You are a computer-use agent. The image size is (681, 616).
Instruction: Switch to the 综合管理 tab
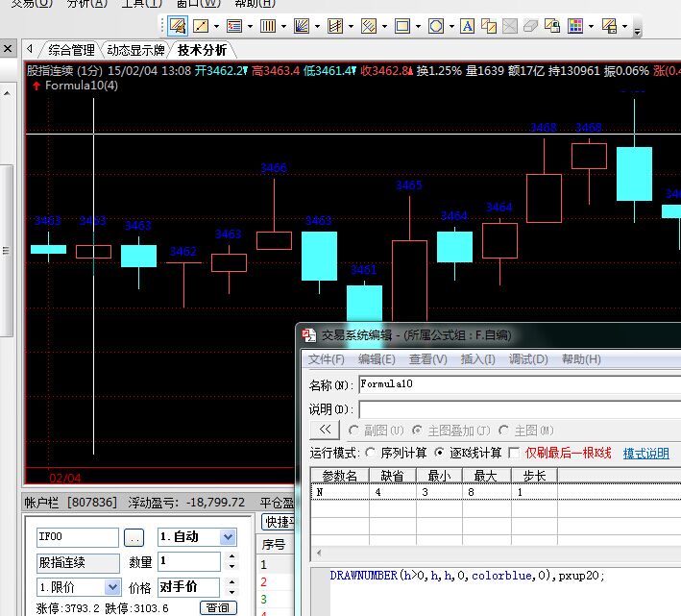pos(71,50)
